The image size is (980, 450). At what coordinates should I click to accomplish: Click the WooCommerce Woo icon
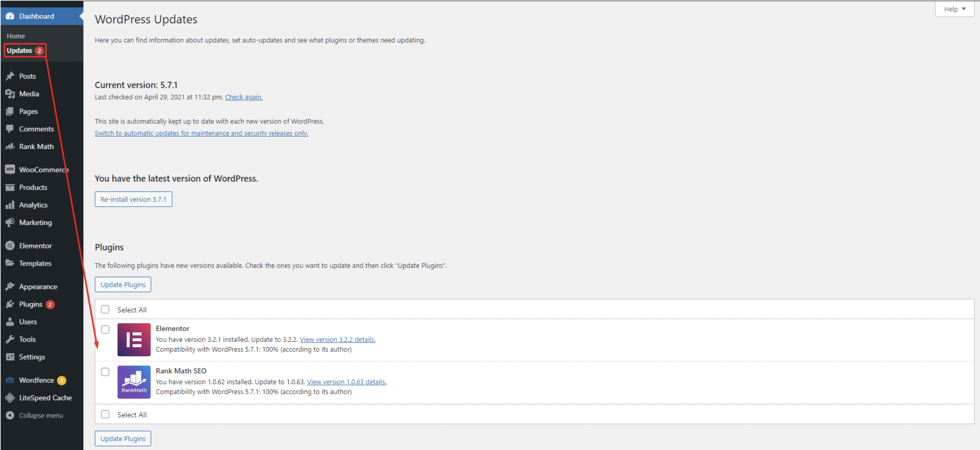click(10, 170)
